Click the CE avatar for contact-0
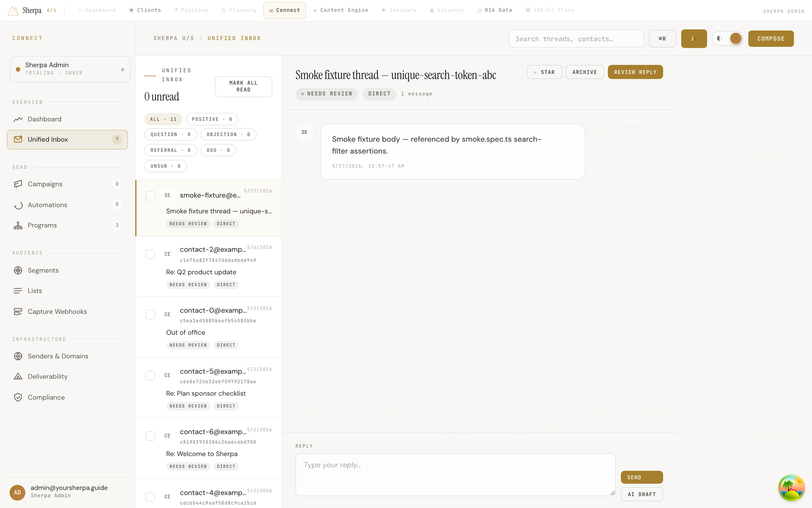The image size is (812, 508). 167,314
